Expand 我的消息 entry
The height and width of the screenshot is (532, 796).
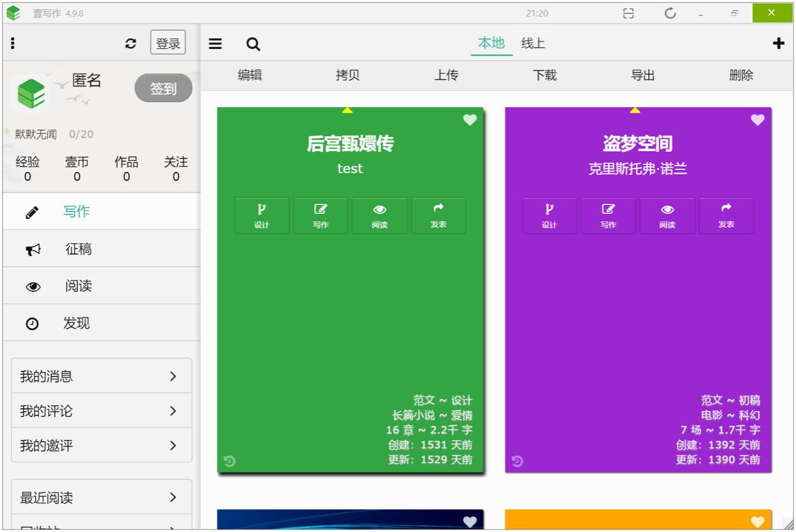pos(102,376)
